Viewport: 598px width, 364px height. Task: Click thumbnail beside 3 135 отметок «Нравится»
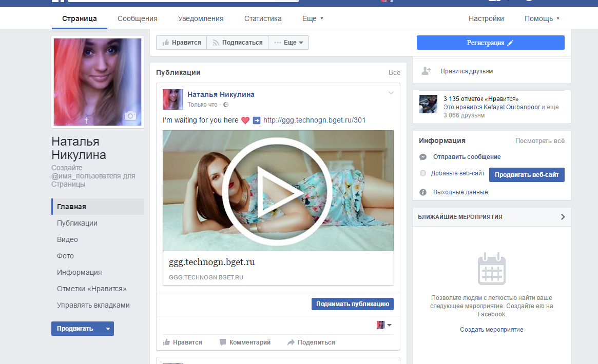pyautogui.click(x=428, y=104)
